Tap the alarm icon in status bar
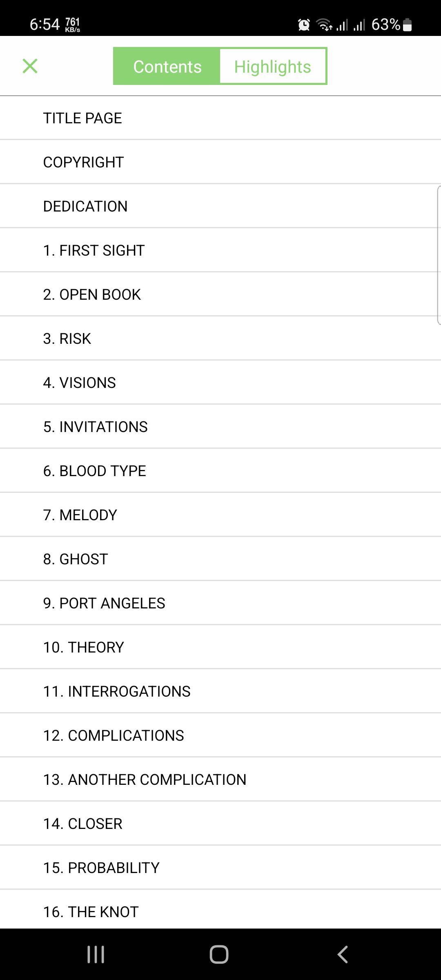 [304, 25]
